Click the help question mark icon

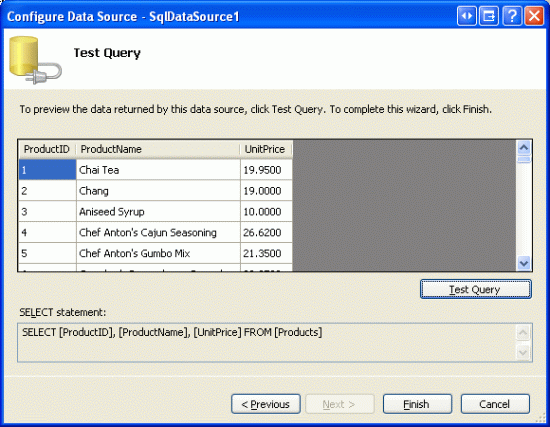512,16
